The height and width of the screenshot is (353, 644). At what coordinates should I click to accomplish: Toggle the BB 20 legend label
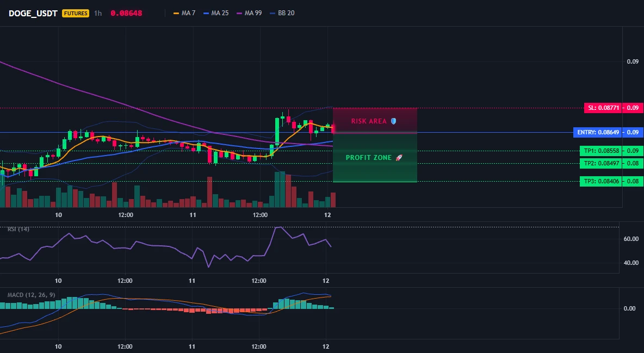point(286,13)
